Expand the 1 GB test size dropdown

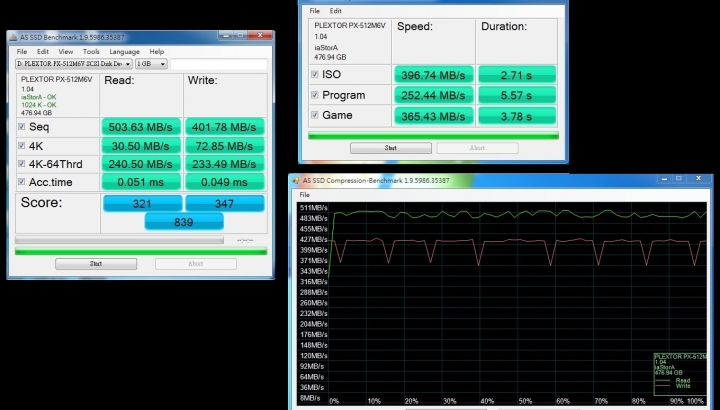(x=151, y=64)
